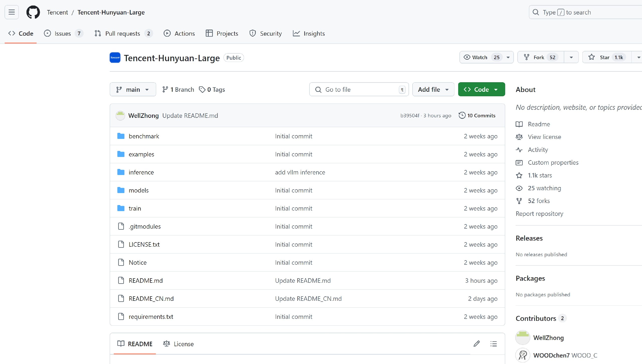Open commit history via 10 Commits

477,115
